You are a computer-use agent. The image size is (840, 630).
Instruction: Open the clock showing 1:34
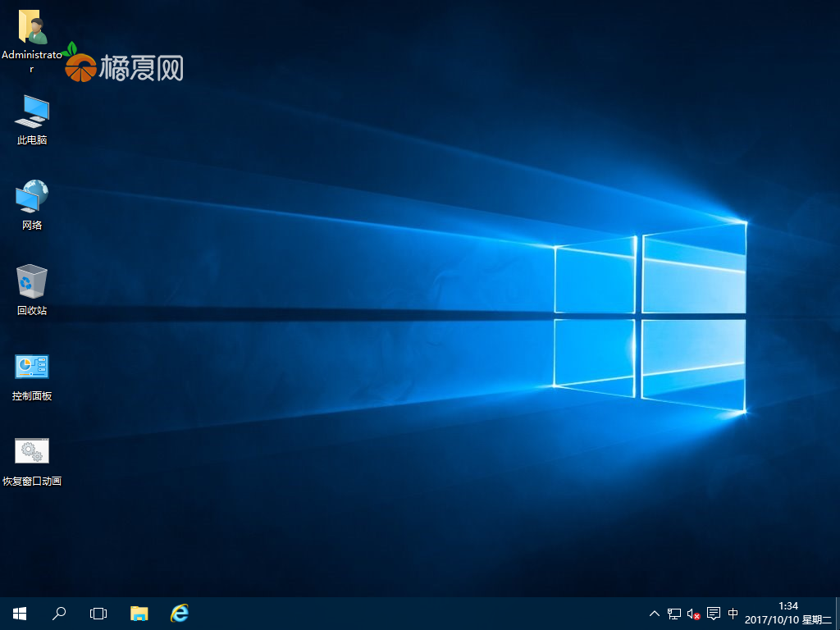tap(788, 614)
